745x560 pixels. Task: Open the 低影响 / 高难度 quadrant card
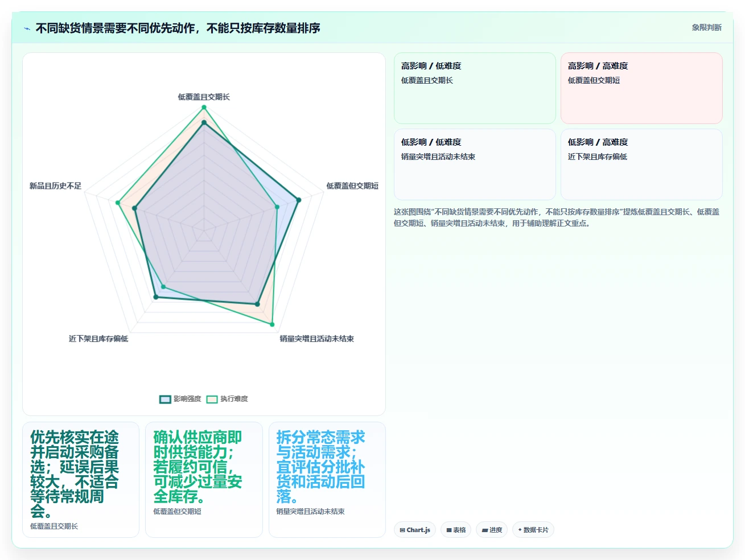(641, 164)
